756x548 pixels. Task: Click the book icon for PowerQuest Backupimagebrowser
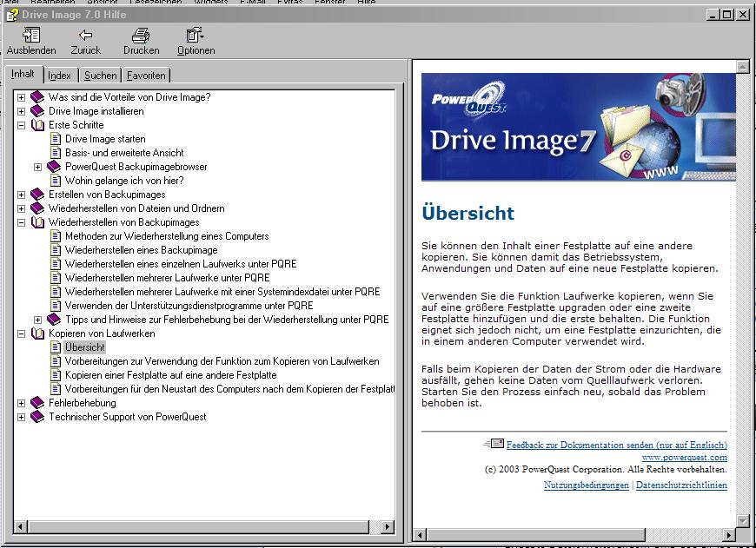[54, 167]
